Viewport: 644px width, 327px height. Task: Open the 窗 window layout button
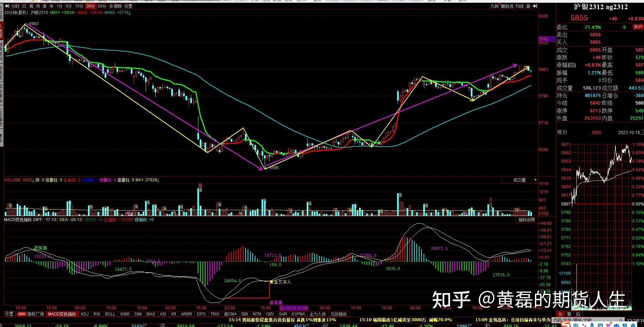point(529,6)
